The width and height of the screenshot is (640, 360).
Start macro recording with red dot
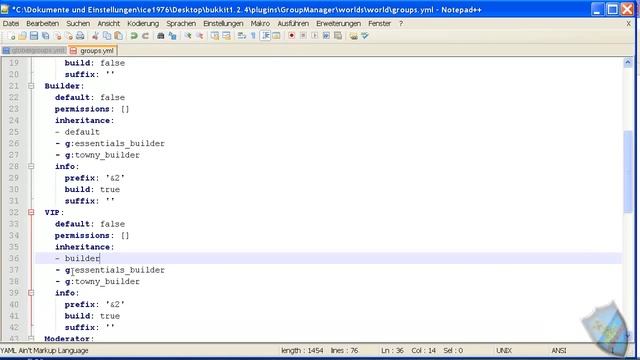pos(291,36)
